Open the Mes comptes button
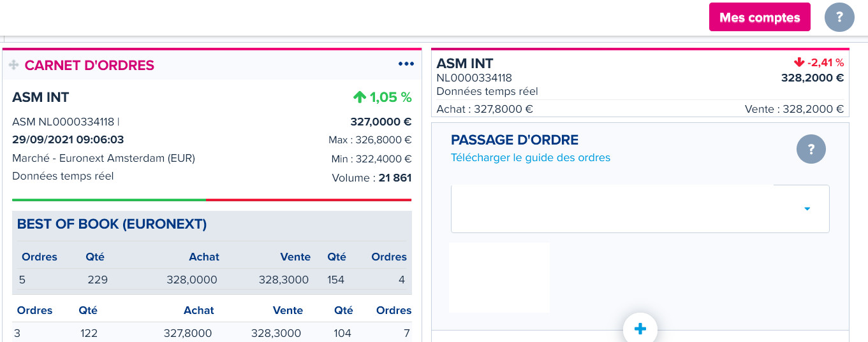 [759, 17]
